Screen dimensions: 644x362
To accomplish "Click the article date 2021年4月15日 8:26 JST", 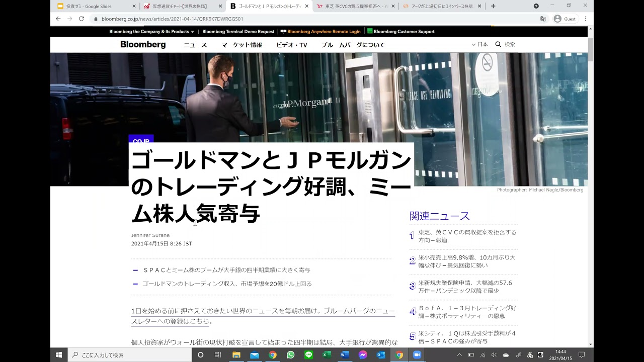I will 162,243.
